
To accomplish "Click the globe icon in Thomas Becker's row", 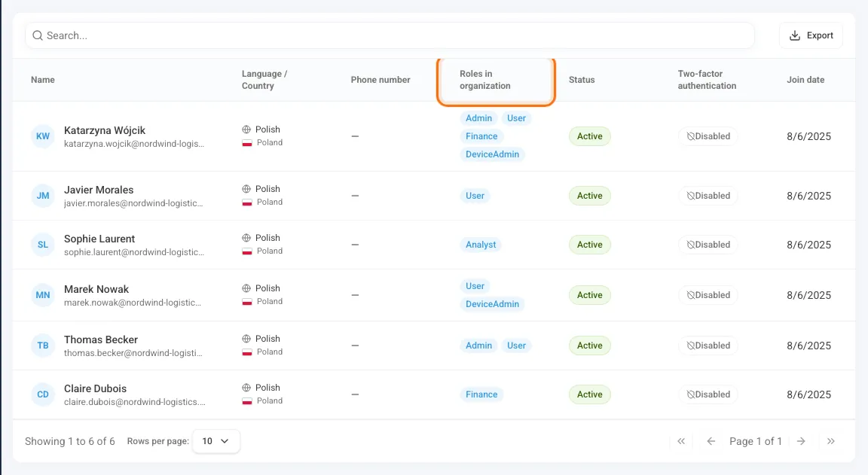I will coord(246,339).
